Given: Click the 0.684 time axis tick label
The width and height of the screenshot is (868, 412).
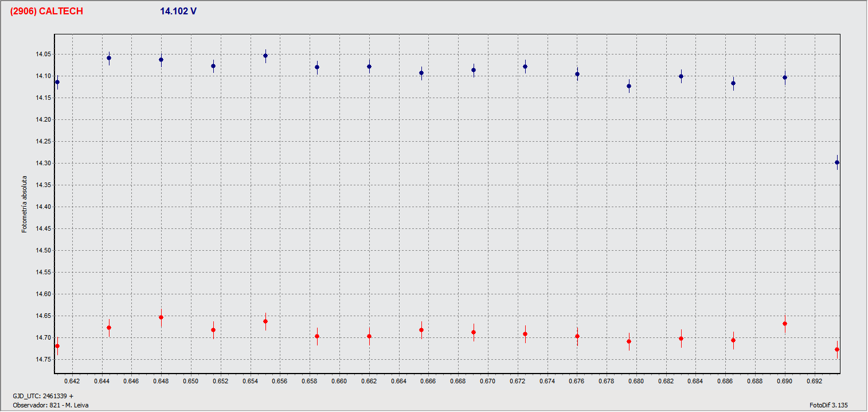Looking at the screenshot, I should click(696, 381).
